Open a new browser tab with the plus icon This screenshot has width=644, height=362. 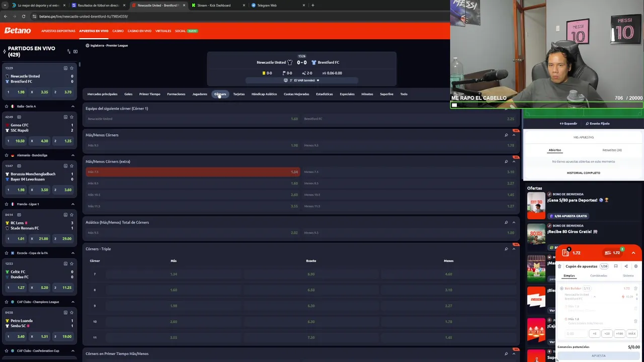pos(312,5)
